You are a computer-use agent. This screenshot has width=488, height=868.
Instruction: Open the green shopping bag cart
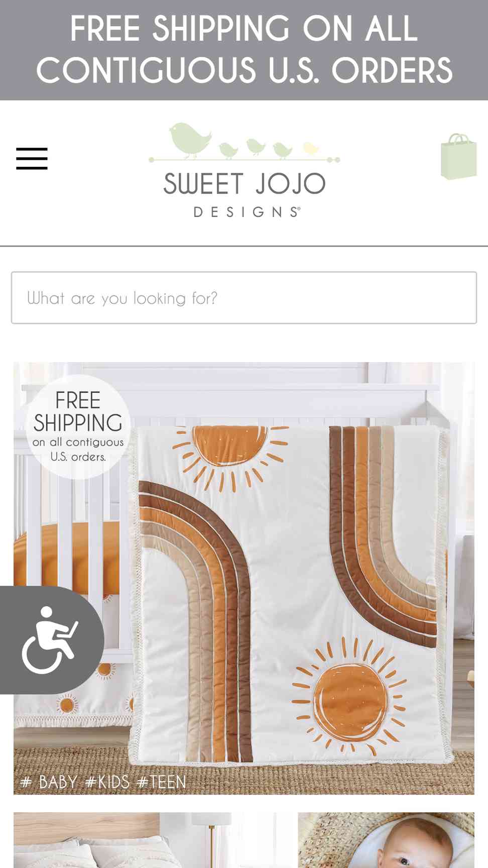[458, 156]
